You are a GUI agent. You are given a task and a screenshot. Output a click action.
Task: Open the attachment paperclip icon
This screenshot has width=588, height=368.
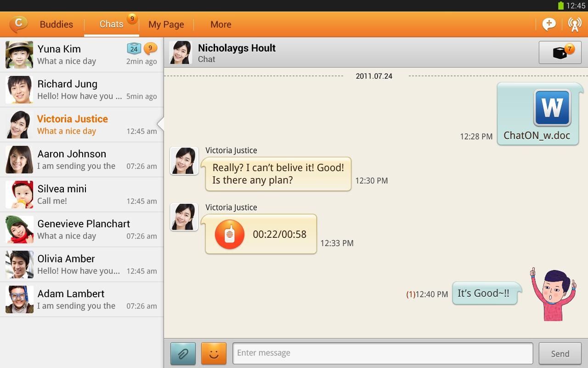(183, 353)
